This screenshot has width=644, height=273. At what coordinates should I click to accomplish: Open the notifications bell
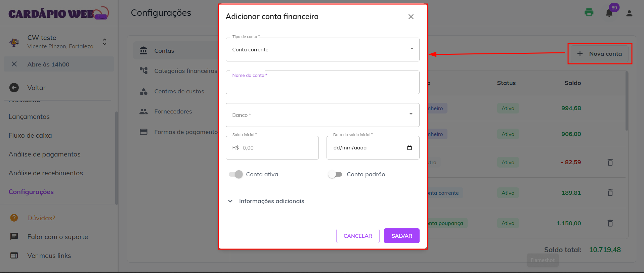pos(609,13)
